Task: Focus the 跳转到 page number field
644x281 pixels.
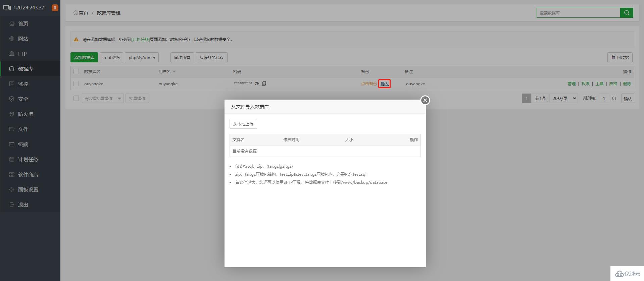Action: (604, 98)
